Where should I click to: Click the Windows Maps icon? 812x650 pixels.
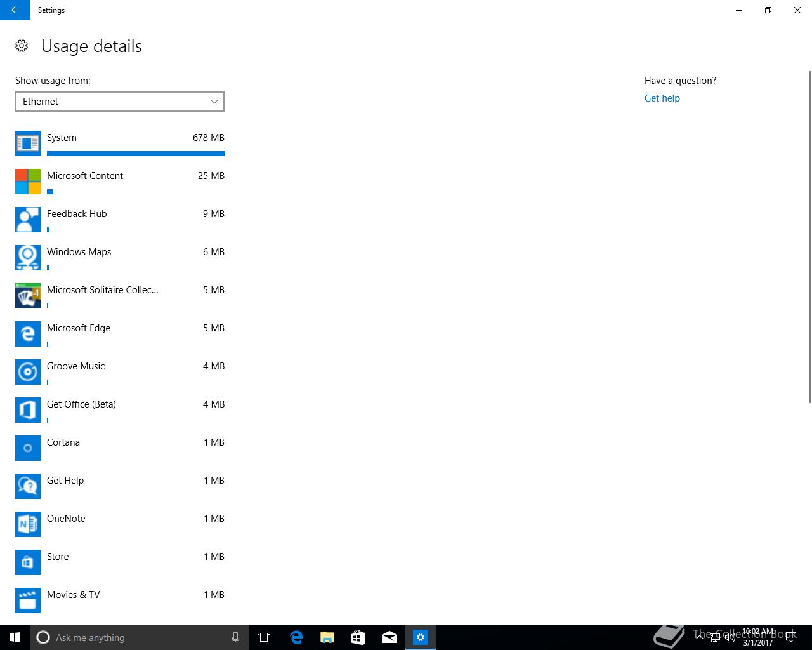28,258
